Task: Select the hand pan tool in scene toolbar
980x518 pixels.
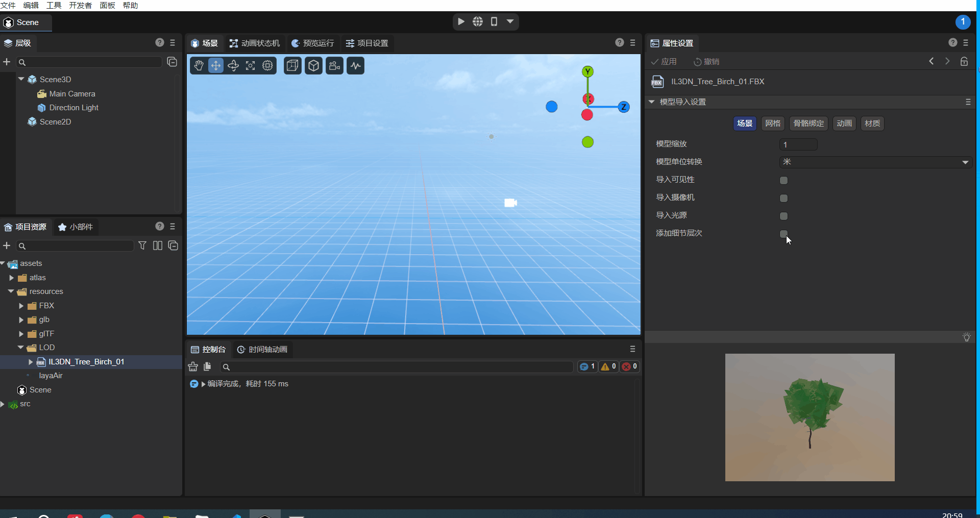Action: (199, 66)
